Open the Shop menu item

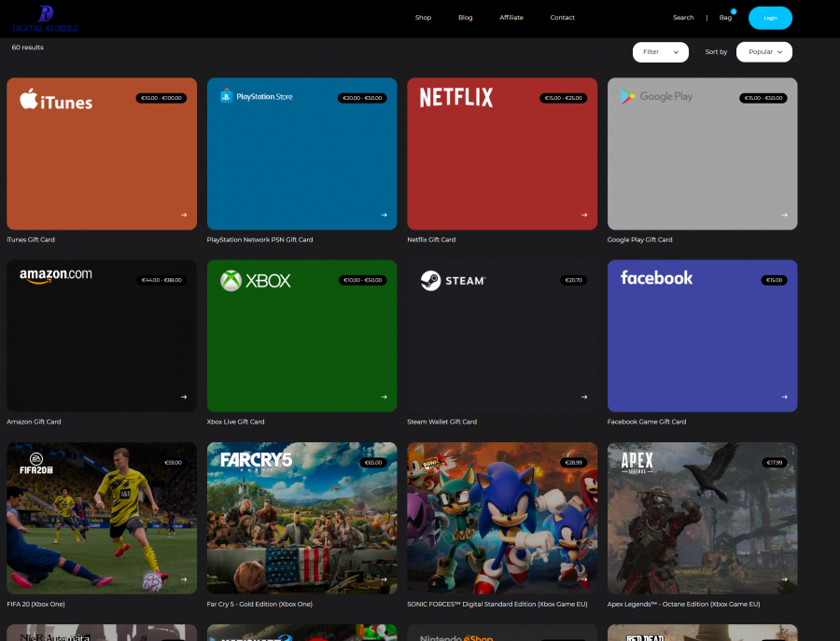pos(423,18)
